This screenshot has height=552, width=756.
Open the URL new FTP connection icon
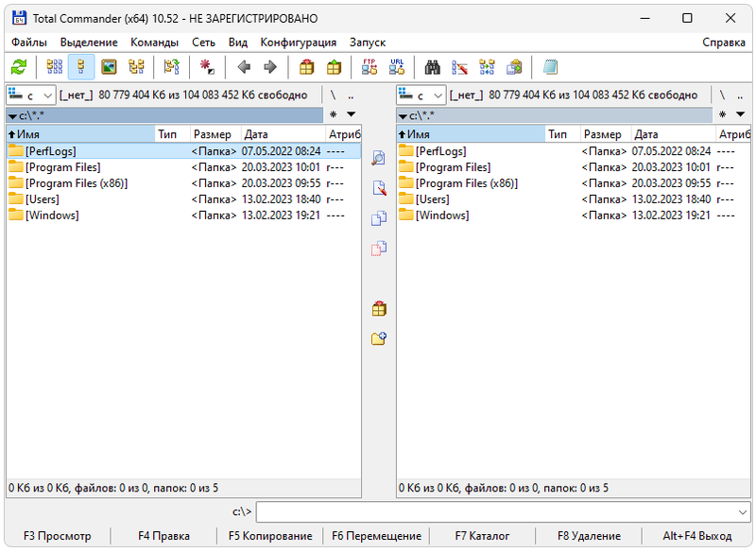point(397,67)
